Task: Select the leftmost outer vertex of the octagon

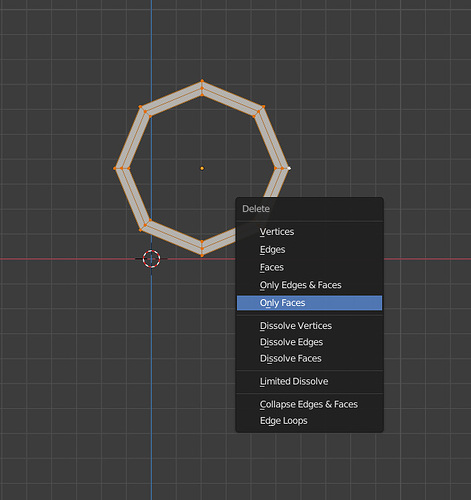Action: [115, 168]
